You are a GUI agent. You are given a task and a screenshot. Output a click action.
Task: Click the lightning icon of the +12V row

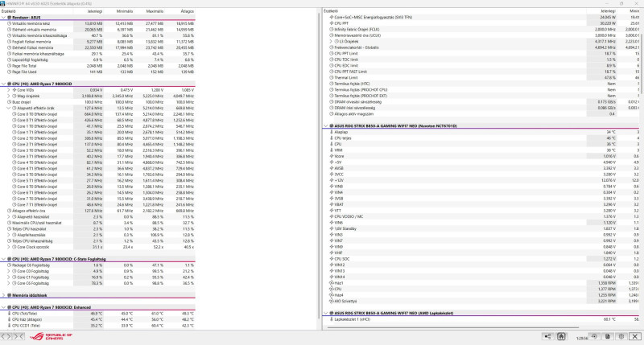coord(332,180)
